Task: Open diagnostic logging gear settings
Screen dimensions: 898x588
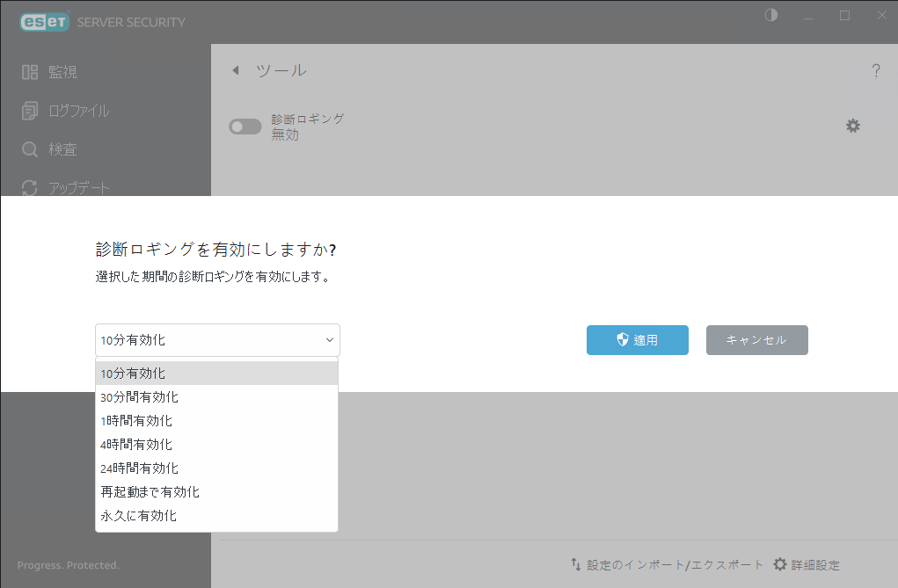Action: coord(852,126)
